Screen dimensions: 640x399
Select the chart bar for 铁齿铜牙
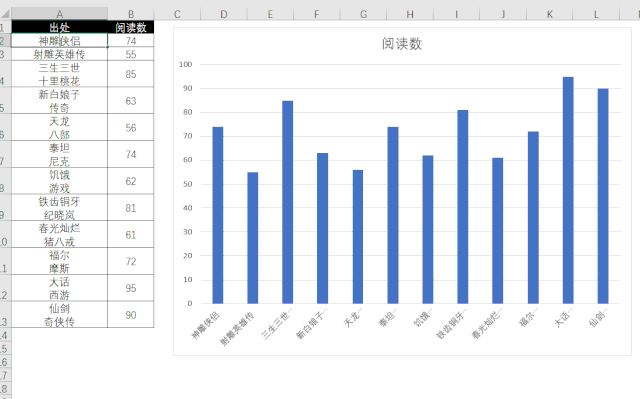tap(463, 207)
